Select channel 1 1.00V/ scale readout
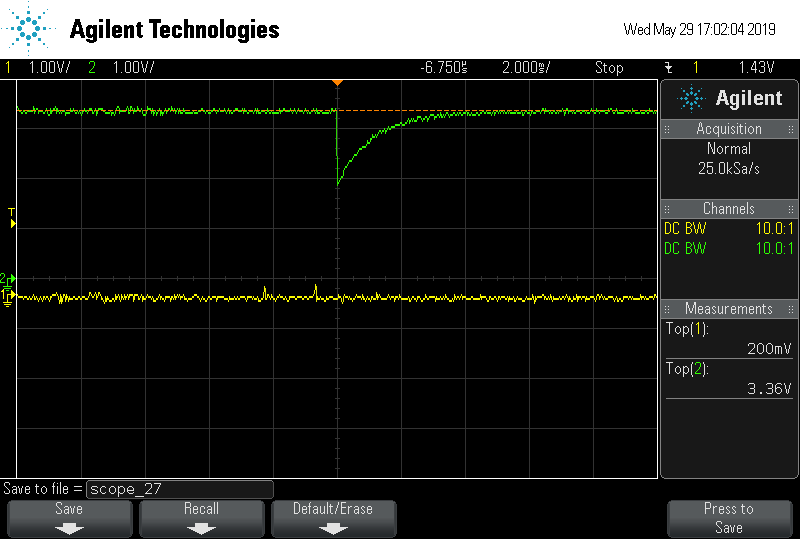This screenshot has height=539, width=800. pos(49,67)
